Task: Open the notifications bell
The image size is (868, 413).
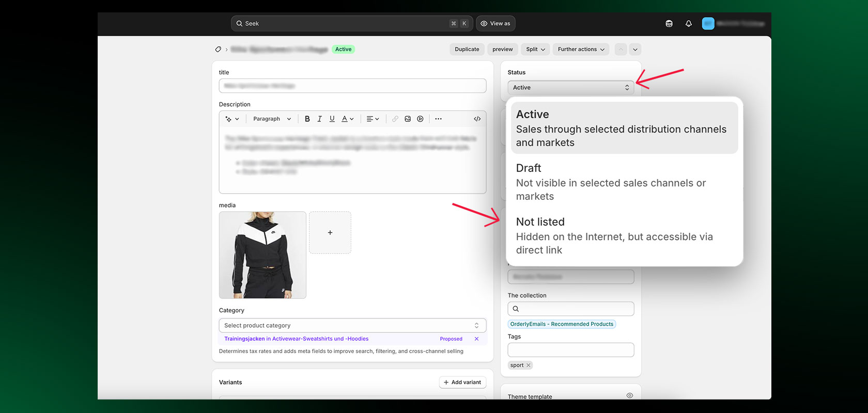Action: (x=688, y=24)
